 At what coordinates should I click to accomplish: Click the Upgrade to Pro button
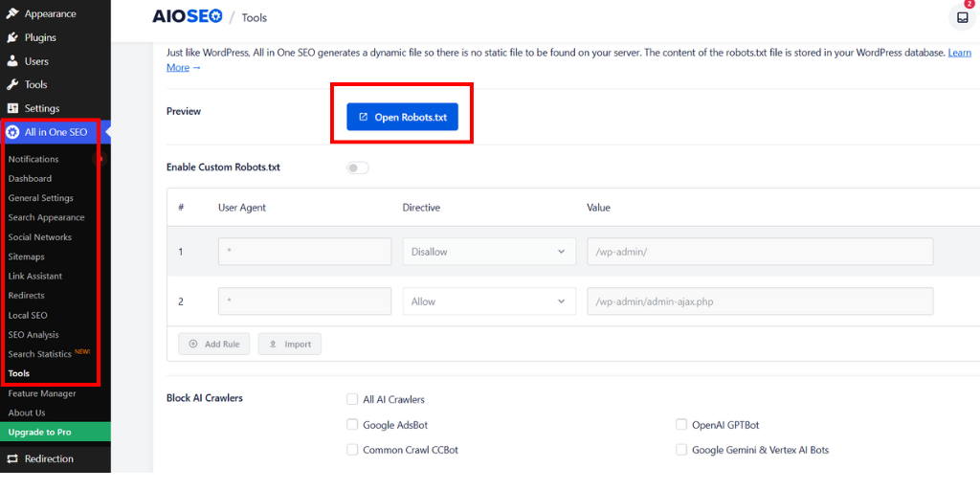coord(55,433)
